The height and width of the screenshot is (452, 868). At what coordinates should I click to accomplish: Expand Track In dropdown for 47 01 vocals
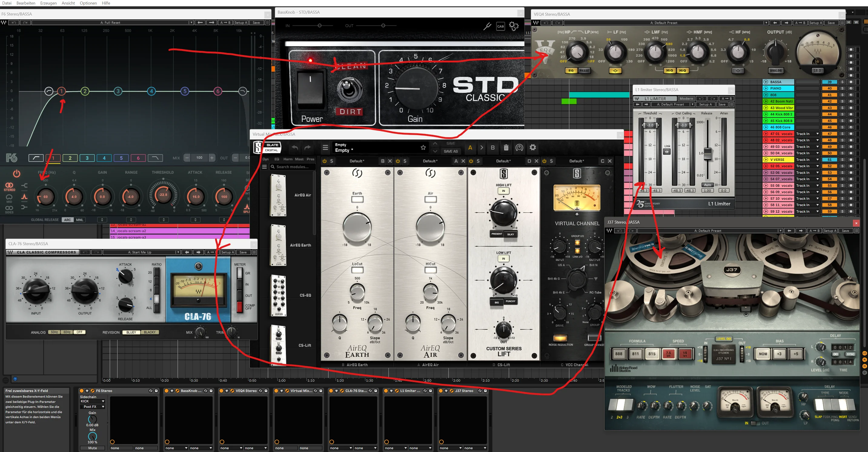pos(807,134)
